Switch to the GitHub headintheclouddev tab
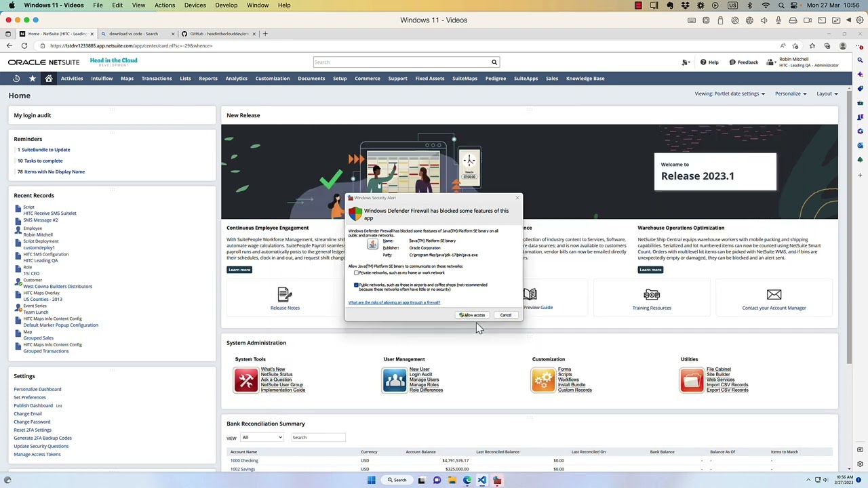The width and height of the screenshot is (868, 488). point(219,34)
